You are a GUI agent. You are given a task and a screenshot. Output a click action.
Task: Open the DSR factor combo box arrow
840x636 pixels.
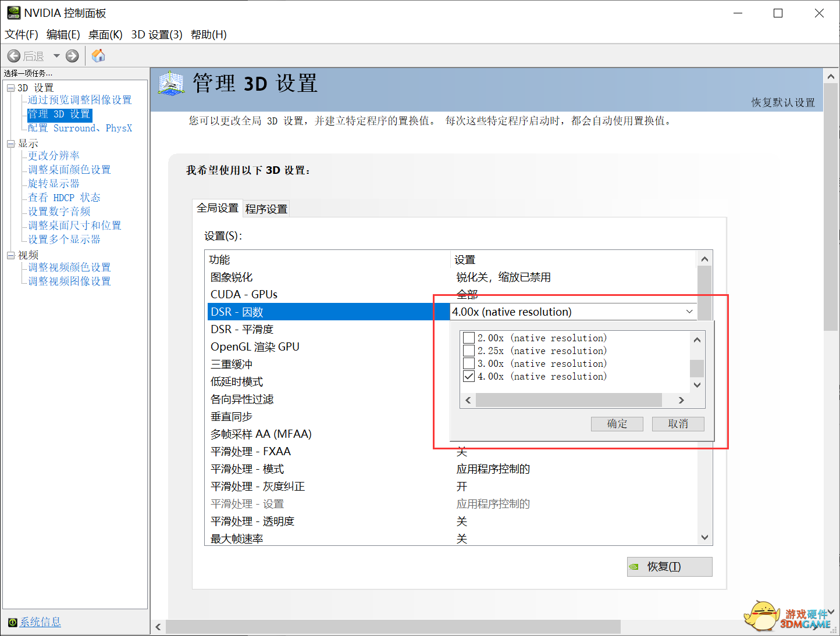[x=689, y=312]
